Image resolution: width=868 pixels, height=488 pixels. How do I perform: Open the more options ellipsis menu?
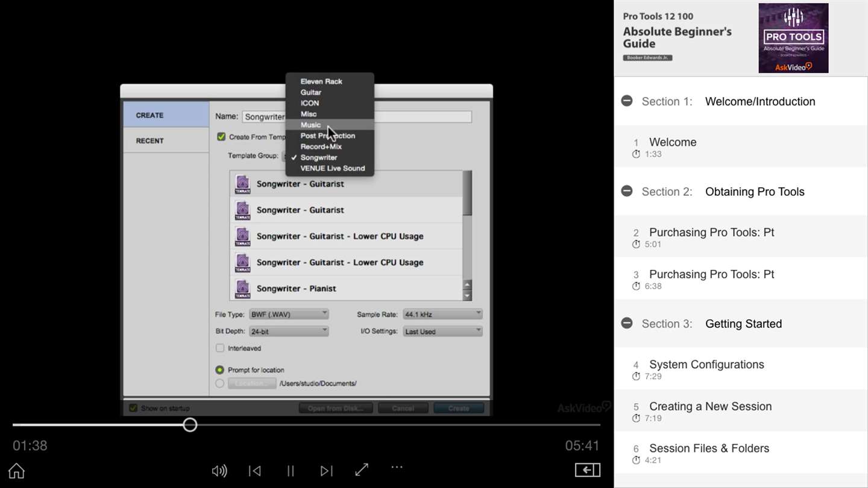[396, 467]
